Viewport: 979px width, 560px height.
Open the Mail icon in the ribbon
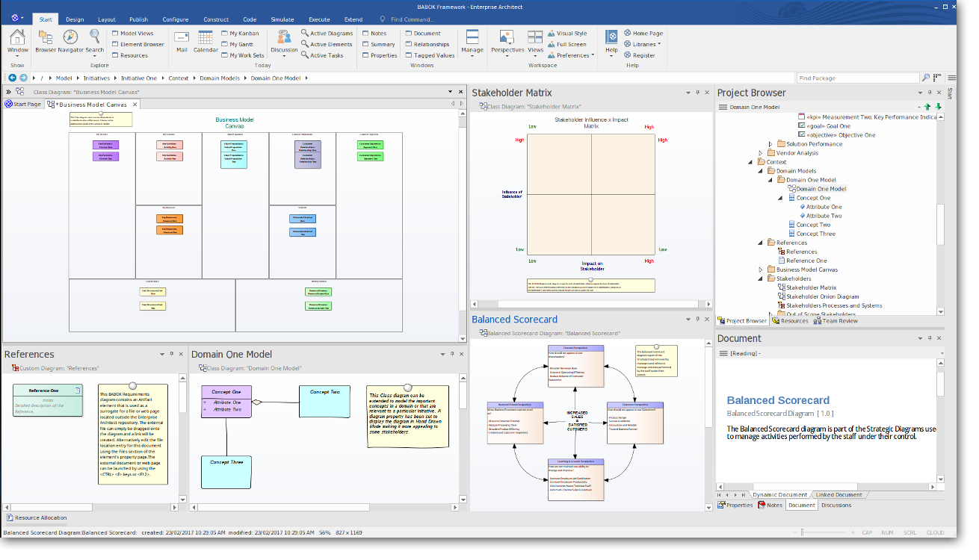coord(182,38)
